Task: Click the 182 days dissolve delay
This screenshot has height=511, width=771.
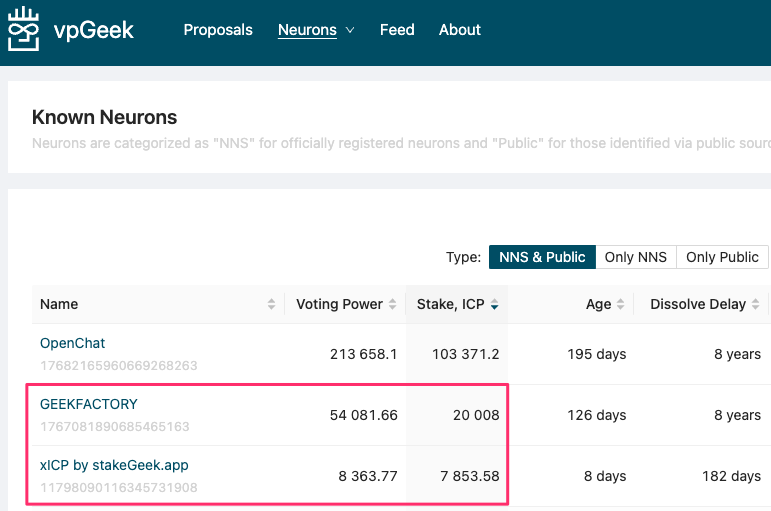Action: (x=731, y=476)
